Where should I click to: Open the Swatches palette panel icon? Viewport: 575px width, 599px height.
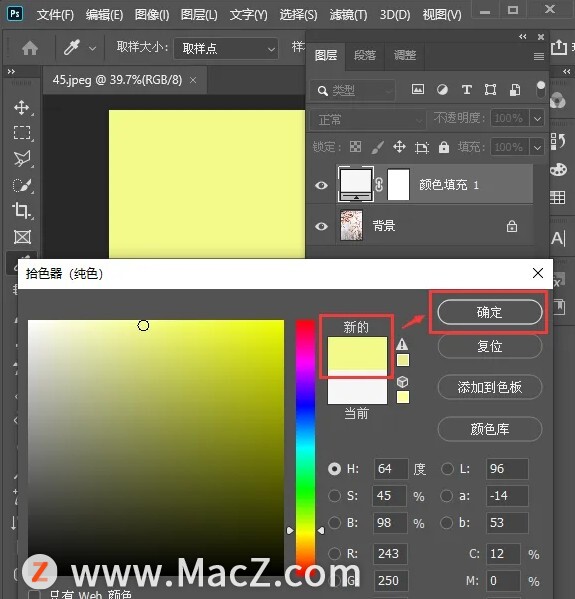point(558,169)
